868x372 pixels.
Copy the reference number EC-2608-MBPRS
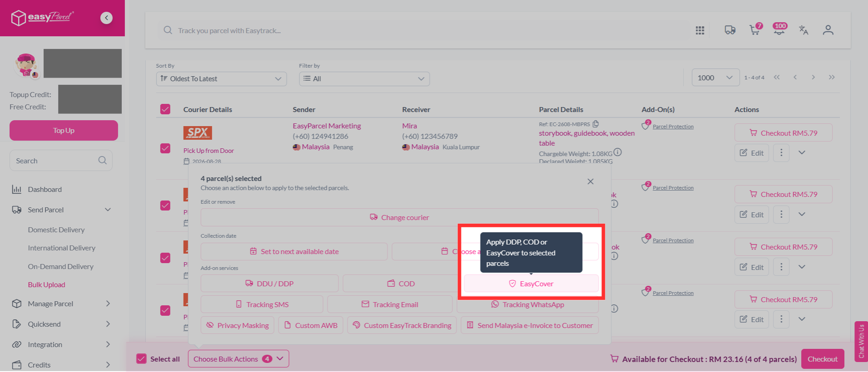pyautogui.click(x=595, y=124)
